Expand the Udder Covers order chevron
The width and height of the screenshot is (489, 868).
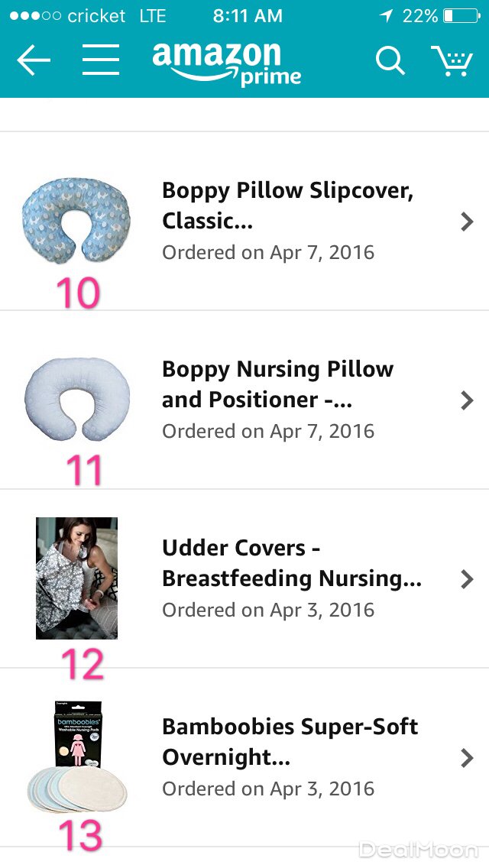pyautogui.click(x=467, y=579)
